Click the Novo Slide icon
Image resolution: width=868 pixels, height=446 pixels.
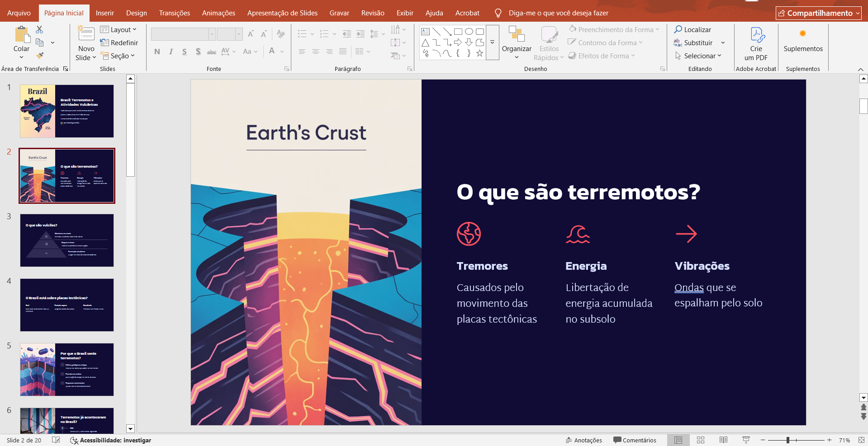coord(86,34)
